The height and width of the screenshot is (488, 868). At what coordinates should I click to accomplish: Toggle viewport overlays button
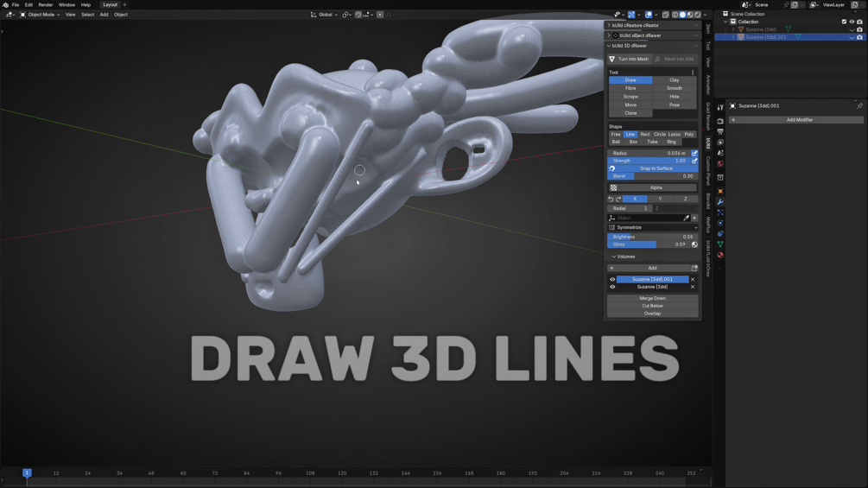[649, 15]
